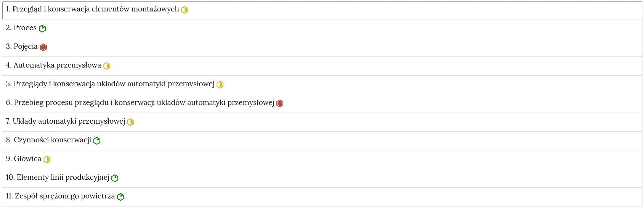644x208 pixels.
Task: Click yellow hexagon icon beside 'Układy automatyki przemysłowej'
Action: pyautogui.click(x=130, y=122)
